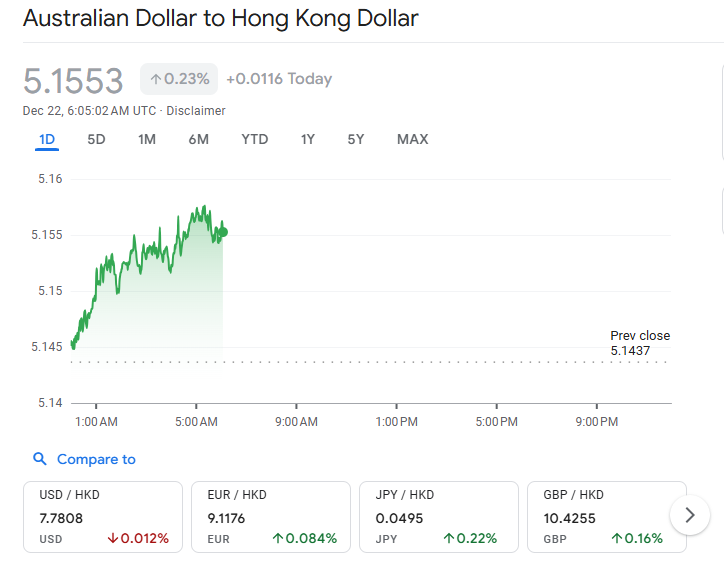Viewport: 724px width, 561px height.
Task: Select the MAX time range
Action: [x=412, y=139]
